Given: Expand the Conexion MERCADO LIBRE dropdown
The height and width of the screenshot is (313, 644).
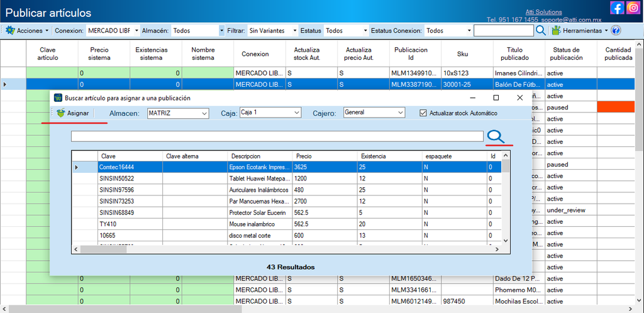Looking at the screenshot, I should coord(136,30).
